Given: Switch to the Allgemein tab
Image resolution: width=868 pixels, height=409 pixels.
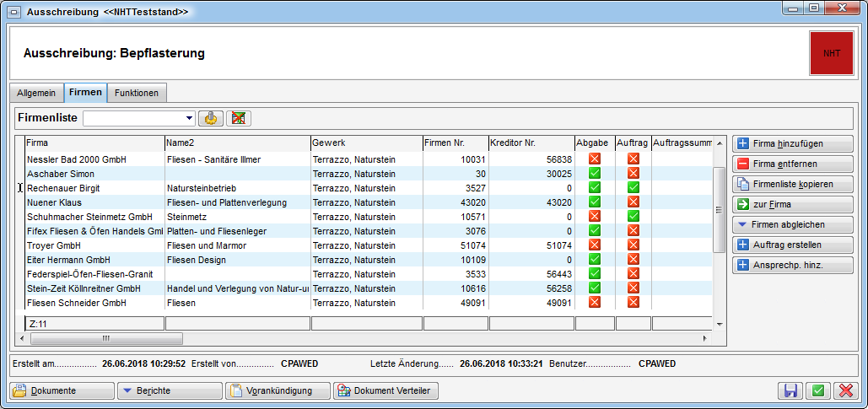Looking at the screenshot, I should pyautogui.click(x=36, y=93).
